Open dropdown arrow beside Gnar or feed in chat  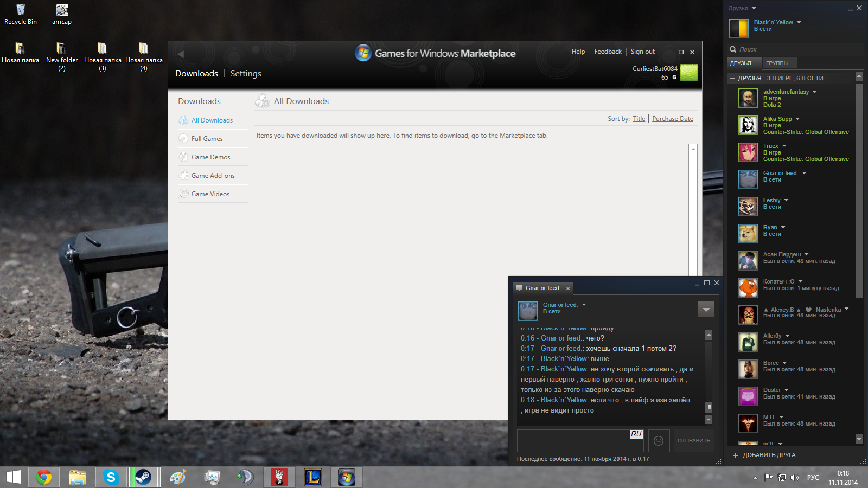(584, 305)
